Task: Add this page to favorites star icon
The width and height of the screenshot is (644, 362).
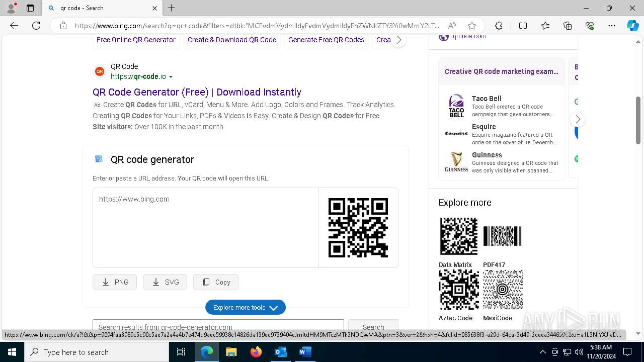Action: (471, 26)
